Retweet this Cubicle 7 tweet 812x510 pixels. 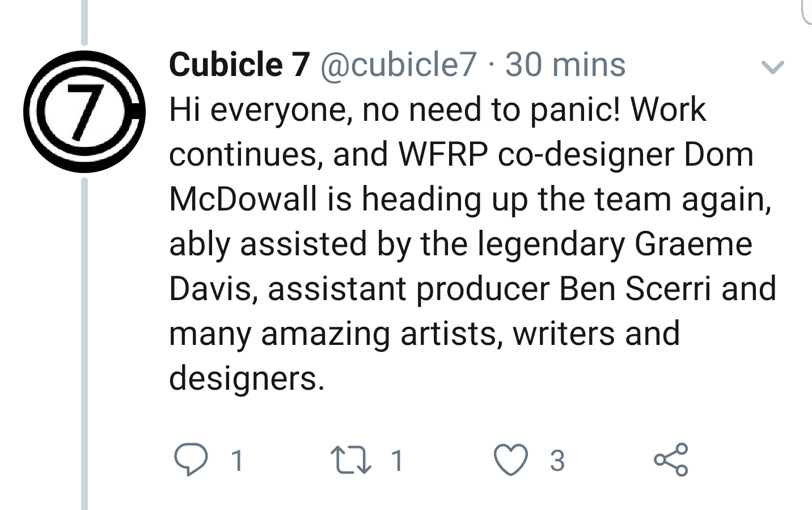351,460
